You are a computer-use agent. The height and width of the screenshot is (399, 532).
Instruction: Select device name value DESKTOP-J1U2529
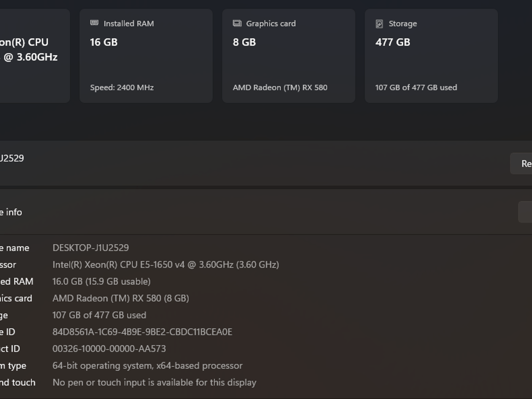[x=91, y=248]
